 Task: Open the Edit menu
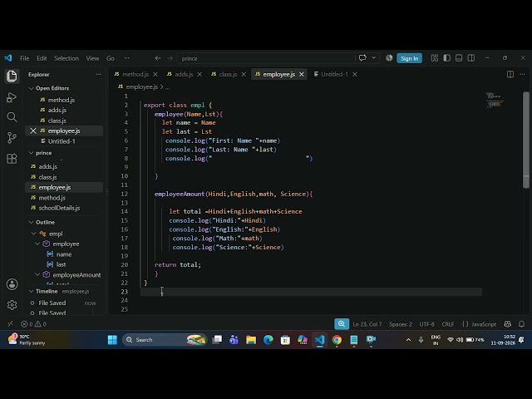[x=42, y=58]
